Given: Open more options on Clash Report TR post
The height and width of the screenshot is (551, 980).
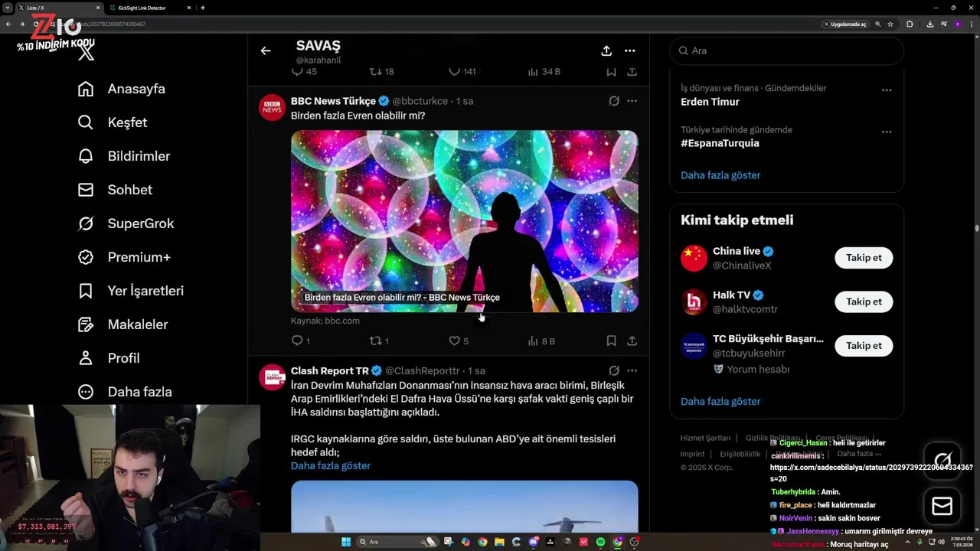Looking at the screenshot, I should coord(632,370).
